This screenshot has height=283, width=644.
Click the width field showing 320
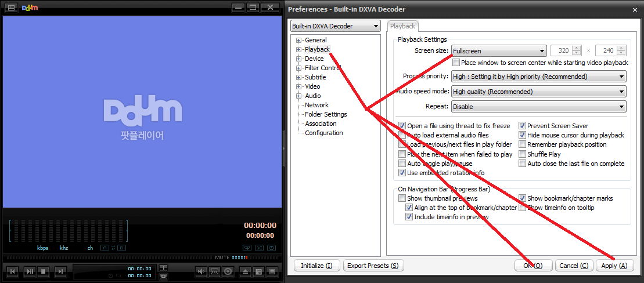coord(562,51)
